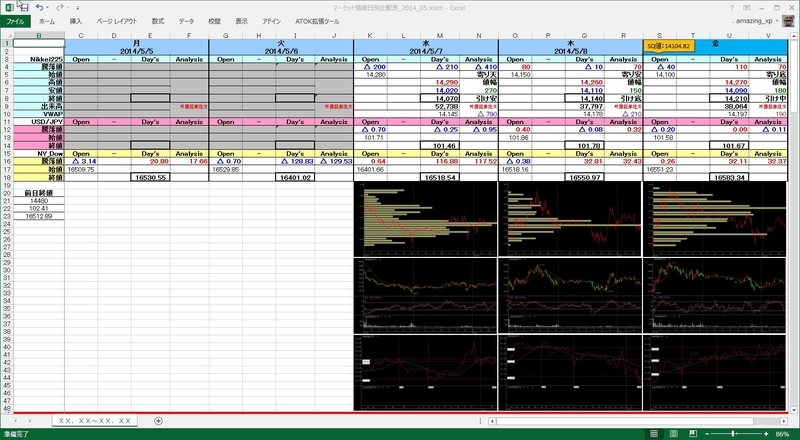The height and width of the screenshot is (440, 800).
Task: Click the Redo arrow icon
Action: pos(60,8)
